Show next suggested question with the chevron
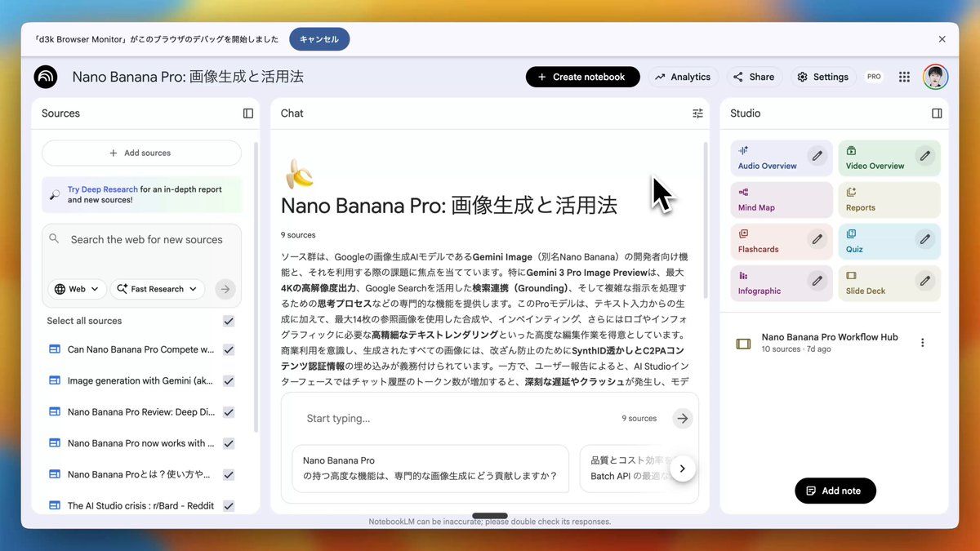Viewport: 980px width, 551px height. pyautogui.click(x=682, y=469)
